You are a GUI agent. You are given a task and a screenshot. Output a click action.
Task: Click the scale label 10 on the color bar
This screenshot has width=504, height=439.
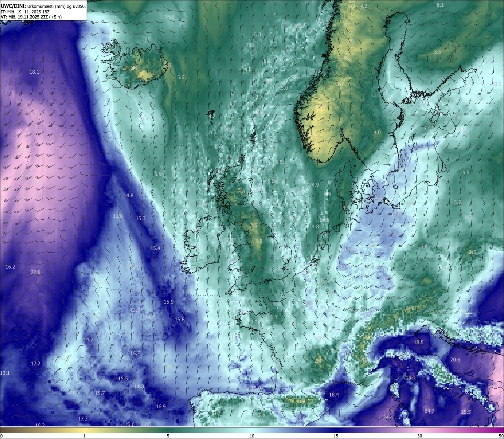tap(252, 436)
